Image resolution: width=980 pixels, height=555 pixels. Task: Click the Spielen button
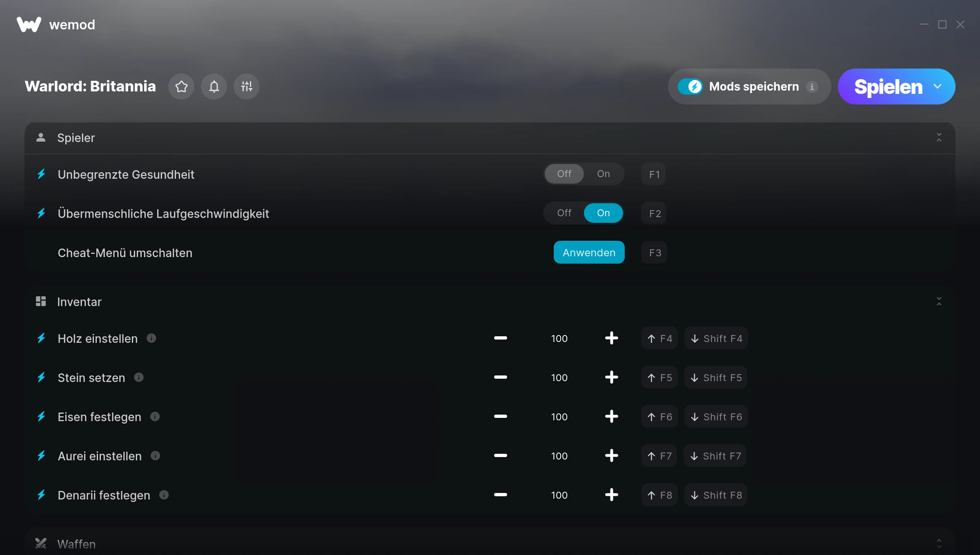tap(888, 87)
